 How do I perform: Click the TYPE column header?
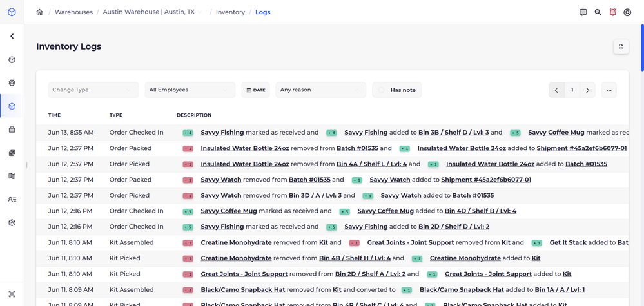coord(116,115)
